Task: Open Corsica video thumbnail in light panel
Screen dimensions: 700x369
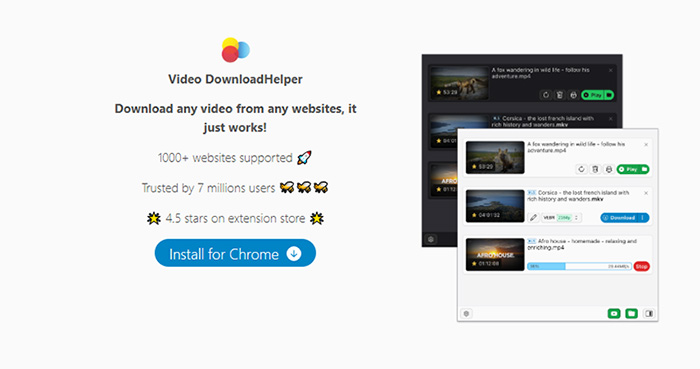Action: 495,206
